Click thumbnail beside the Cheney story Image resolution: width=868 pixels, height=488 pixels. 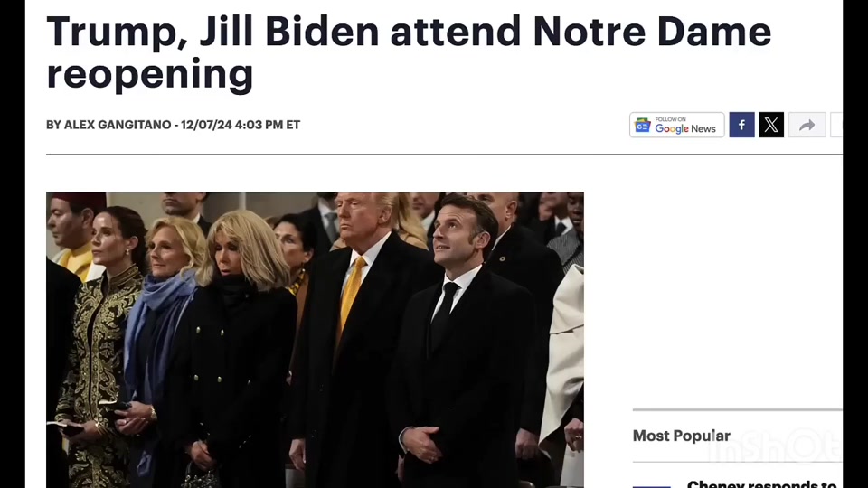click(652, 486)
